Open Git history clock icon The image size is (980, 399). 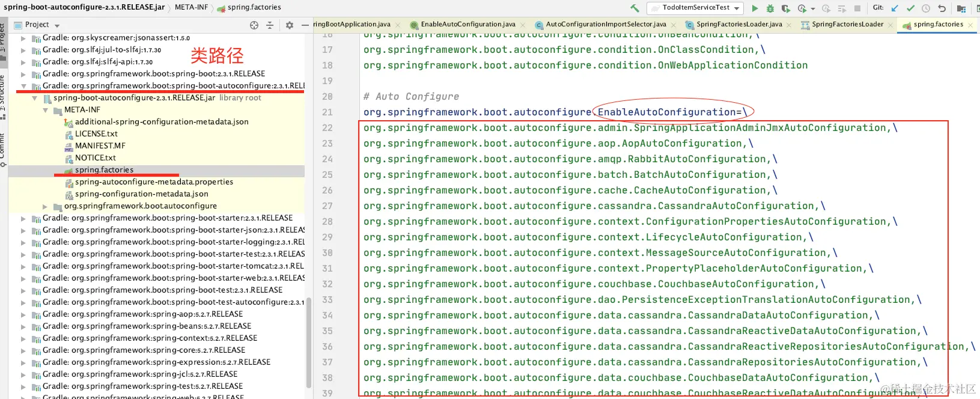[926, 8]
